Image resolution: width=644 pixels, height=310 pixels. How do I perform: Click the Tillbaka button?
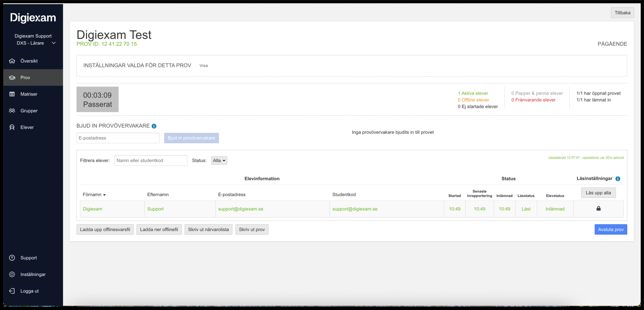pyautogui.click(x=622, y=13)
